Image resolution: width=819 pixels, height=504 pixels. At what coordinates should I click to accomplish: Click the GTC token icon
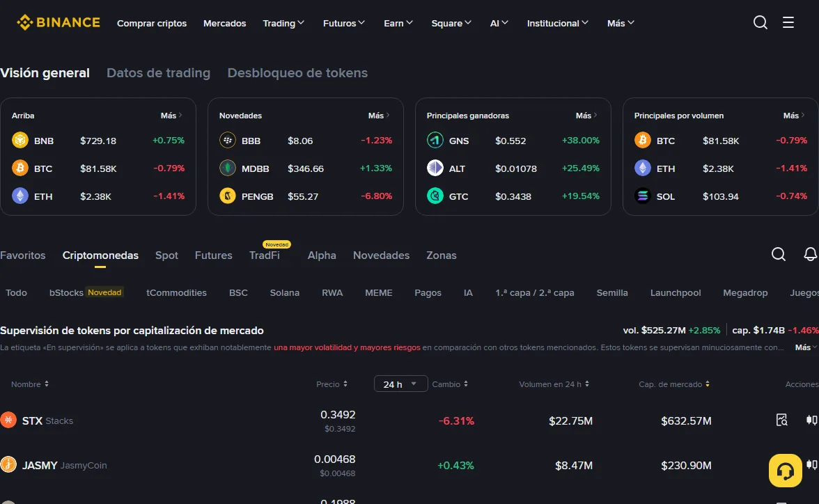(435, 196)
